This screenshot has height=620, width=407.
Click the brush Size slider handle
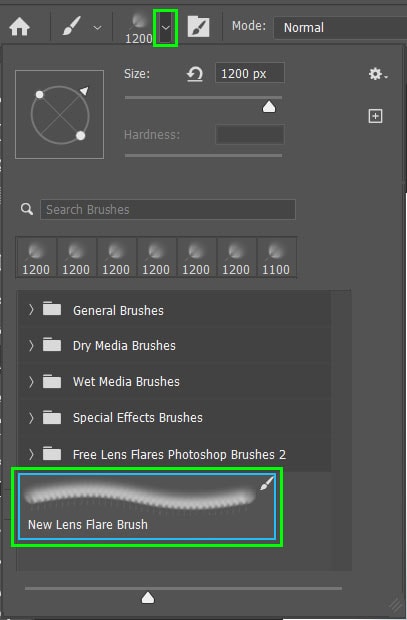269,106
